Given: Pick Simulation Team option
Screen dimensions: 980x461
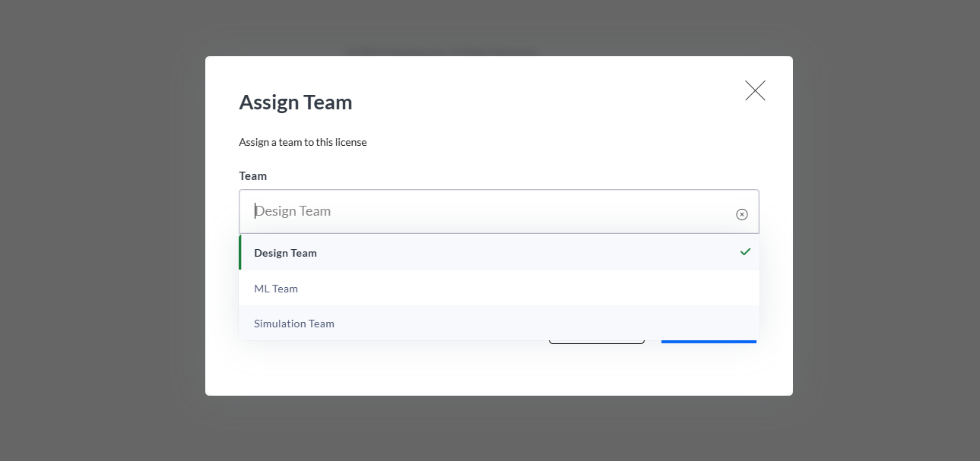Looking at the screenshot, I should tap(499, 324).
